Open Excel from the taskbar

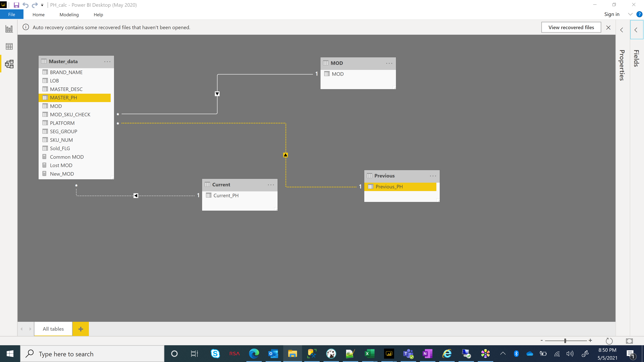(369, 354)
